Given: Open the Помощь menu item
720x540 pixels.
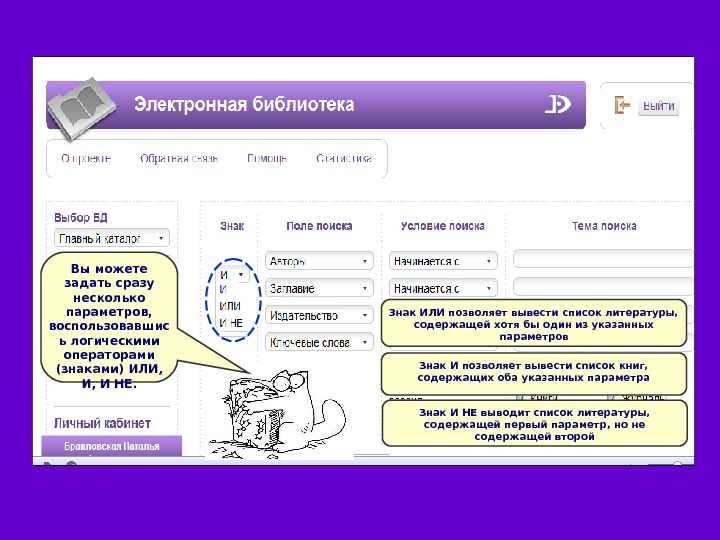Looking at the screenshot, I should tap(267, 158).
